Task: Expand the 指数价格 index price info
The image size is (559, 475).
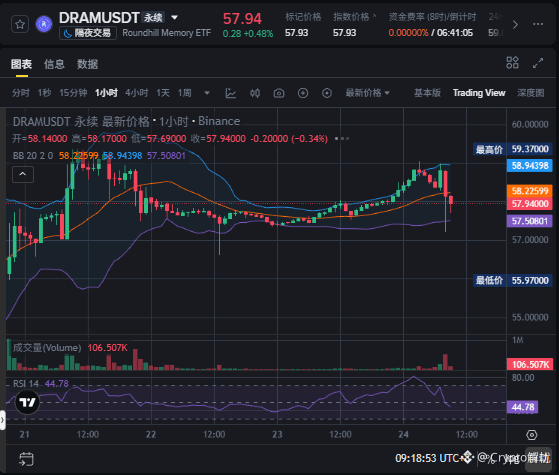Action: pyautogui.click(x=354, y=17)
